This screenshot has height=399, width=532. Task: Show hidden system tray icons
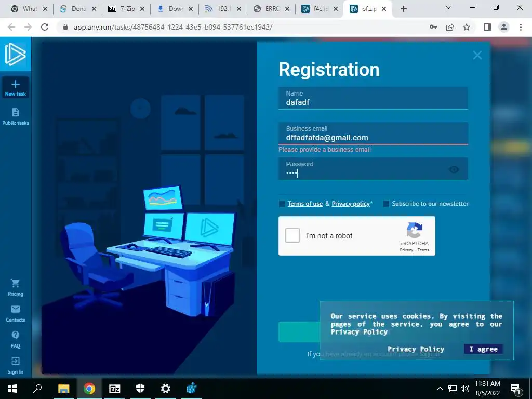(x=440, y=389)
